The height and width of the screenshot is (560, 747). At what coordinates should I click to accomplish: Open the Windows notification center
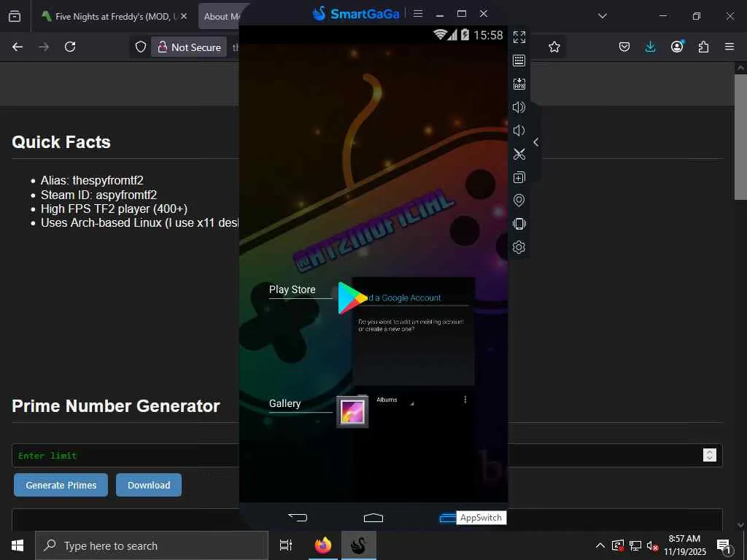tap(724, 545)
